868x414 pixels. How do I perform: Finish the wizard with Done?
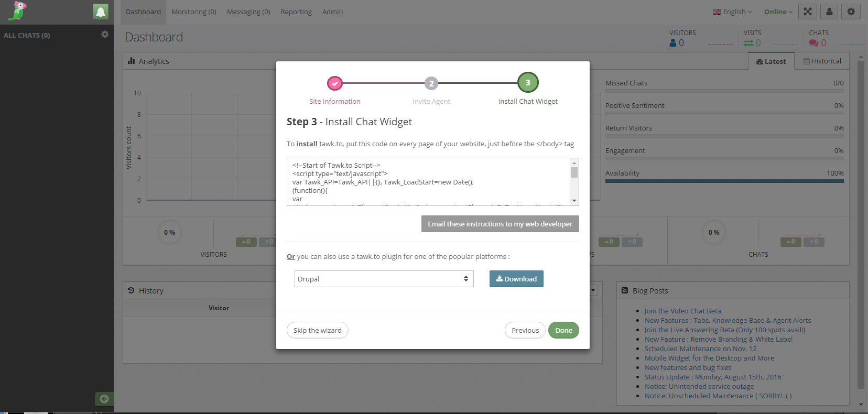click(563, 330)
